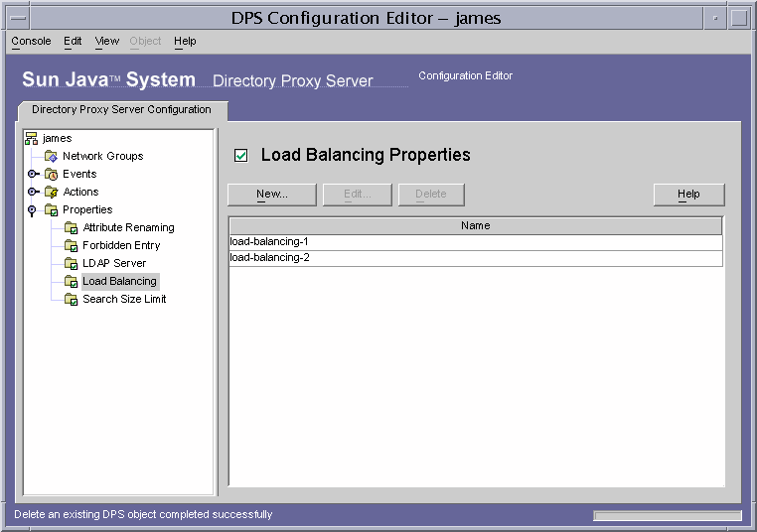Open the window menu button in title bar
The image size is (757, 532).
[18, 18]
